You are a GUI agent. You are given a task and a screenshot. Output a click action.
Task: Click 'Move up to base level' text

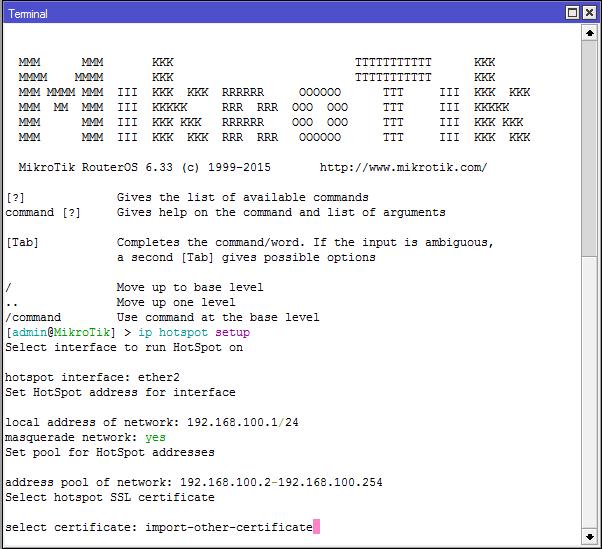190,288
